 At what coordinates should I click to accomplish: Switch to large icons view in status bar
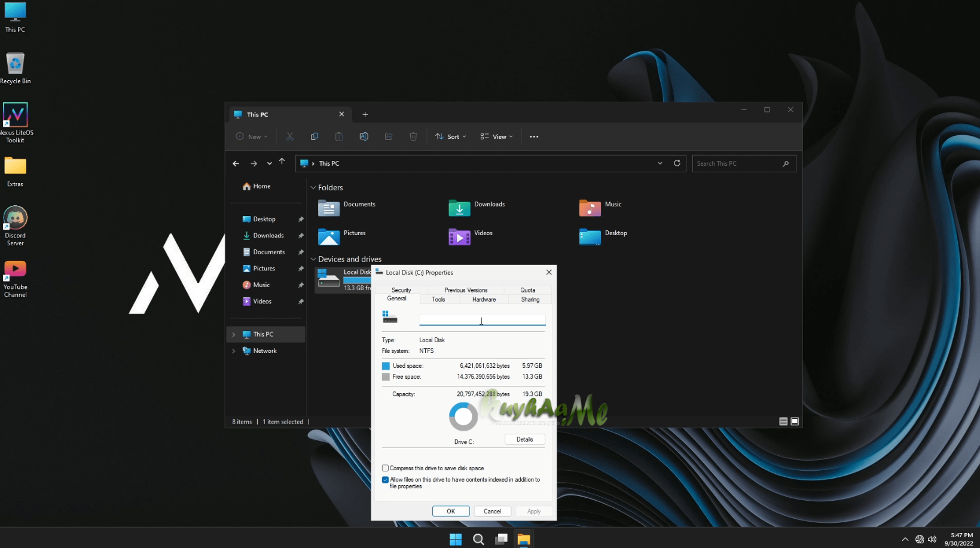click(795, 421)
